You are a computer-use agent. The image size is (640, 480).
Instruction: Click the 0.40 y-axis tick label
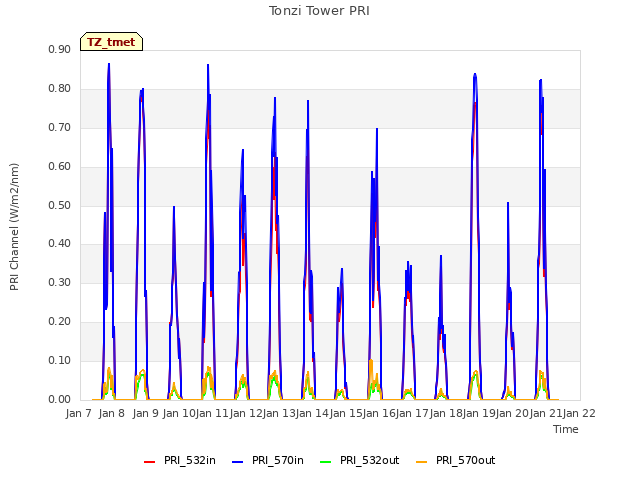tap(60, 244)
